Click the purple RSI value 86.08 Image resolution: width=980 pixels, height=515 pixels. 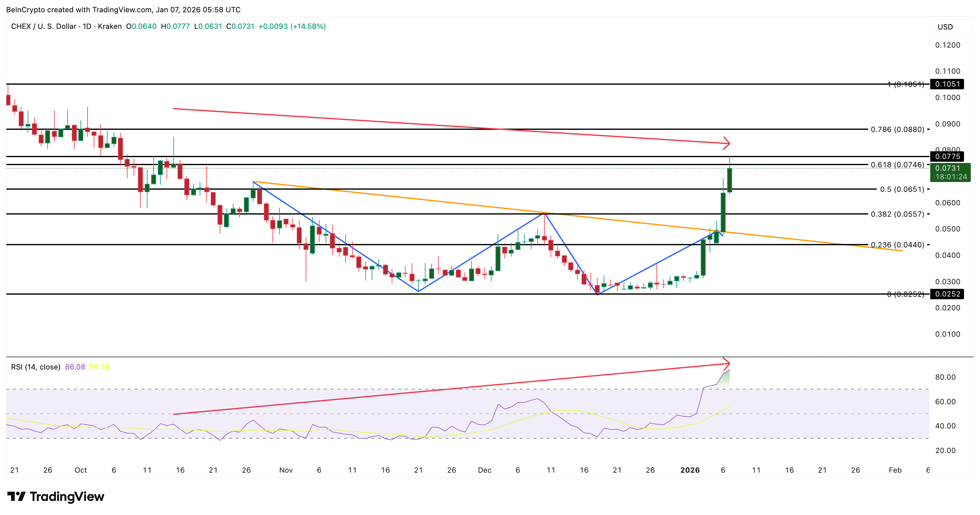coord(76,367)
